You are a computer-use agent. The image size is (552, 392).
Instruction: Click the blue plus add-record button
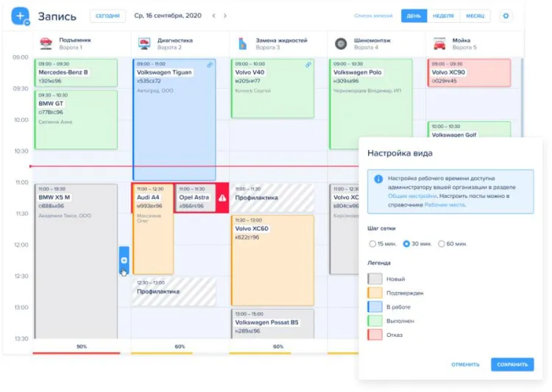[20, 16]
